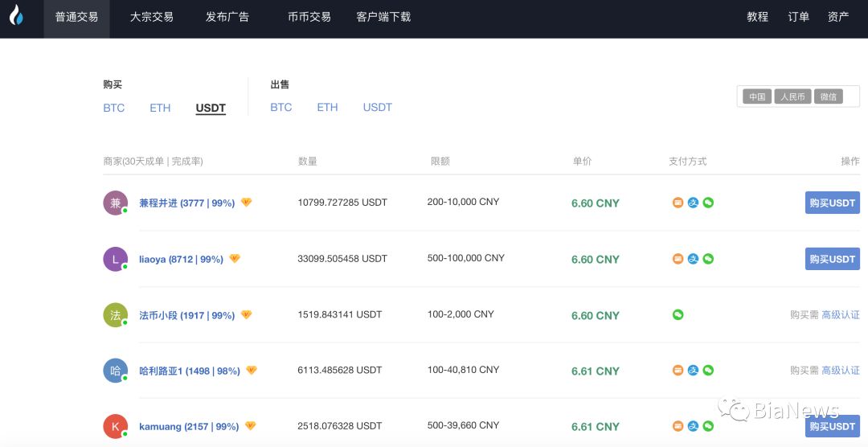Viewport: 868px width, 447px height.
Task: Click the WeChat payment icon for 法币小段
Action: pos(678,315)
